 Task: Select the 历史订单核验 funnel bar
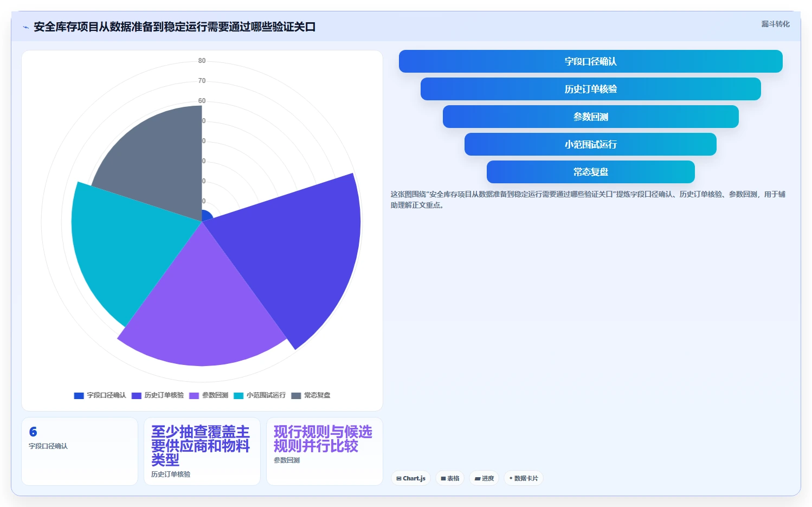[591, 89]
